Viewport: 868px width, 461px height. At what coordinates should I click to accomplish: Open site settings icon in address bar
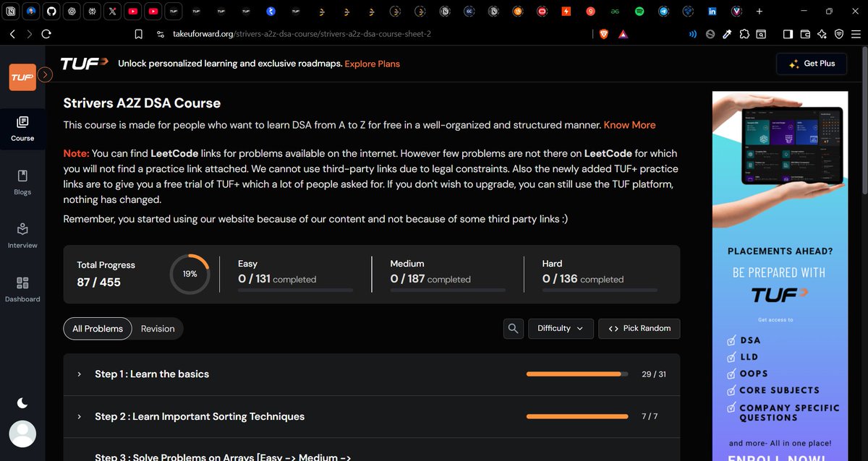pyautogui.click(x=160, y=34)
